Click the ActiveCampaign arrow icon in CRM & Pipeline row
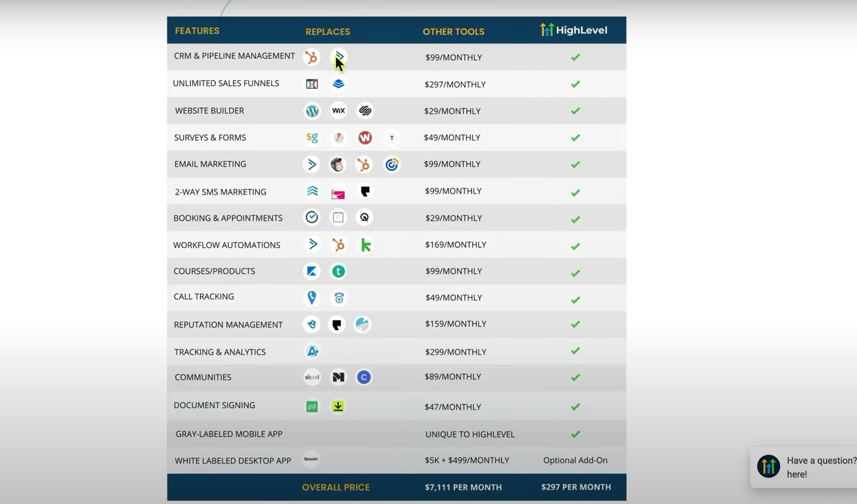The image size is (857, 504). coord(339,56)
